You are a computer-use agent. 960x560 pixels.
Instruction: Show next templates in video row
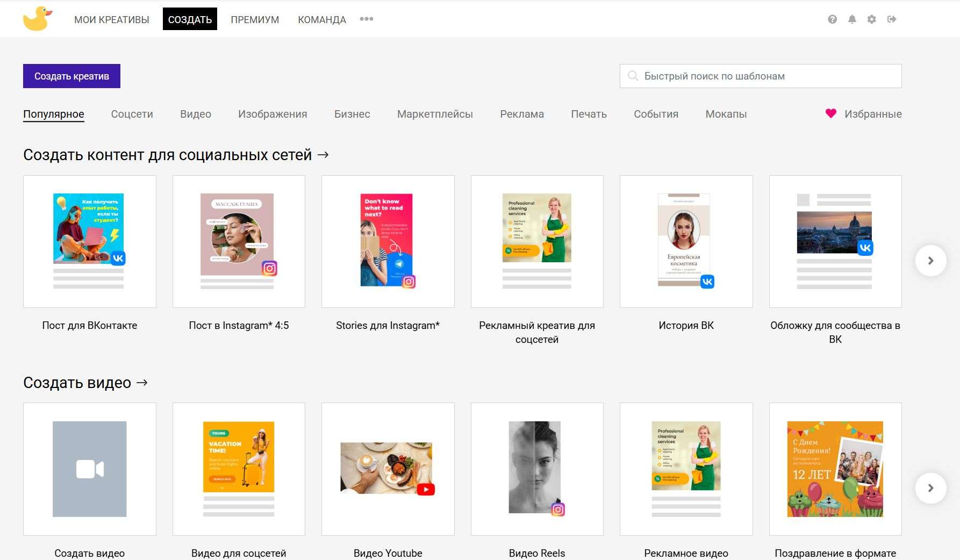click(x=930, y=488)
